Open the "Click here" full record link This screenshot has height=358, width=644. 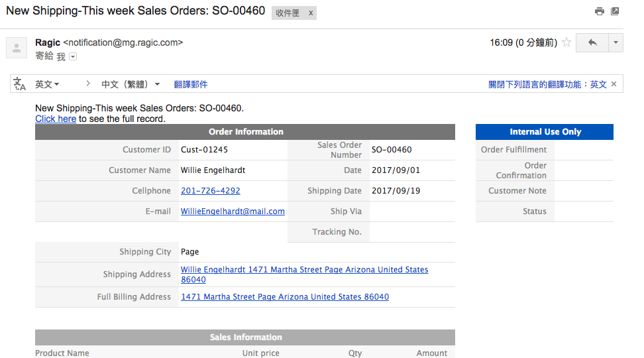(x=56, y=119)
